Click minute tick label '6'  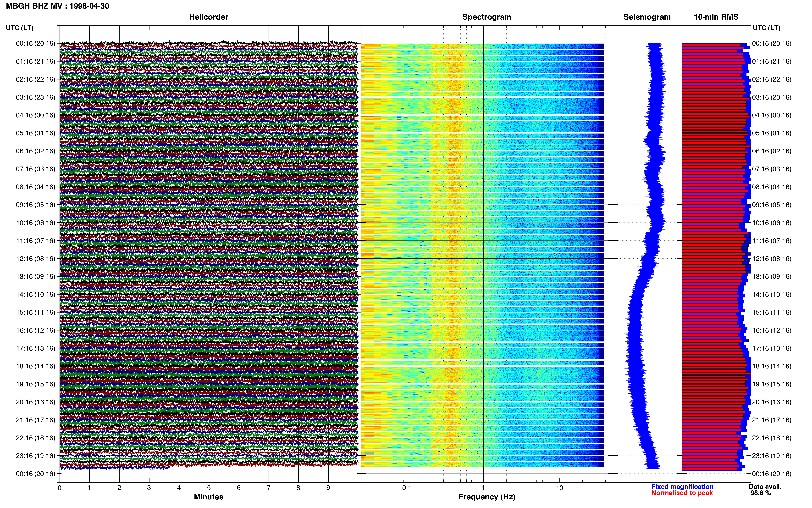(239, 488)
